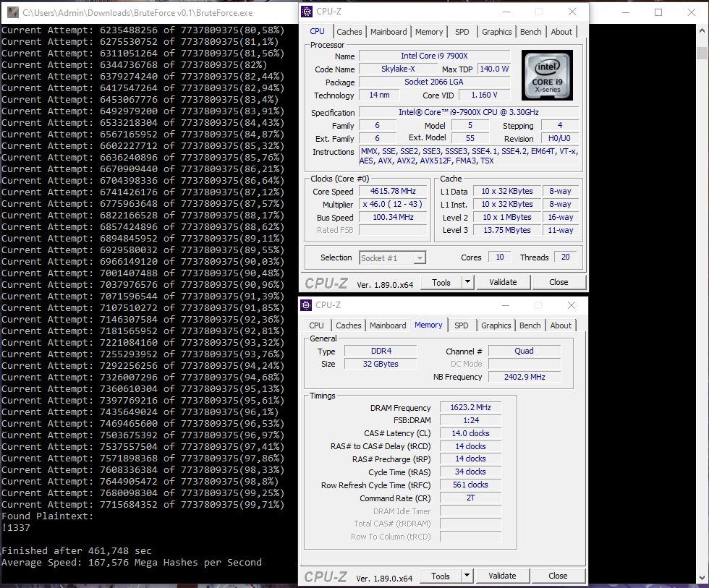Image resolution: width=709 pixels, height=588 pixels.
Task: Open Graphics tab in upper CPU-Z window
Action: point(496,32)
